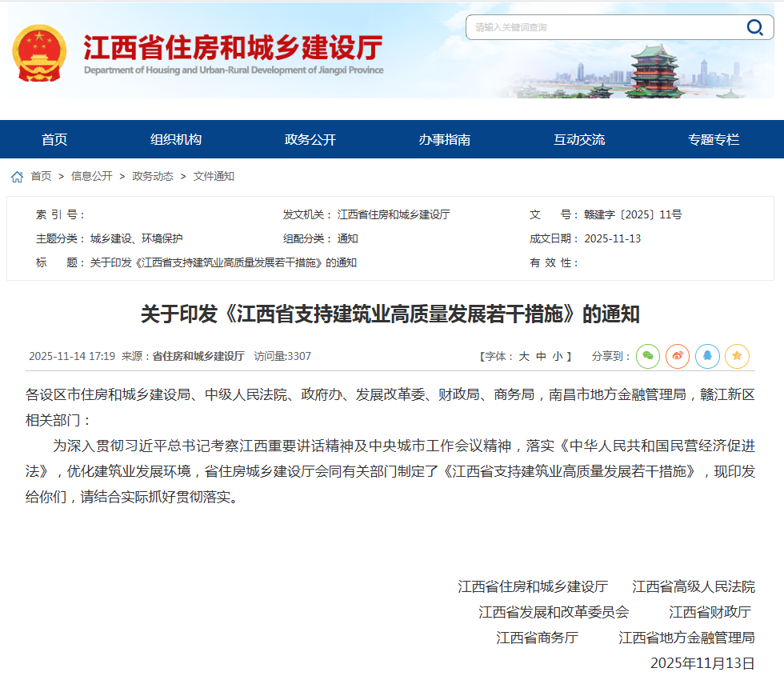Share the article to QQ
784x680 pixels.
(707, 357)
